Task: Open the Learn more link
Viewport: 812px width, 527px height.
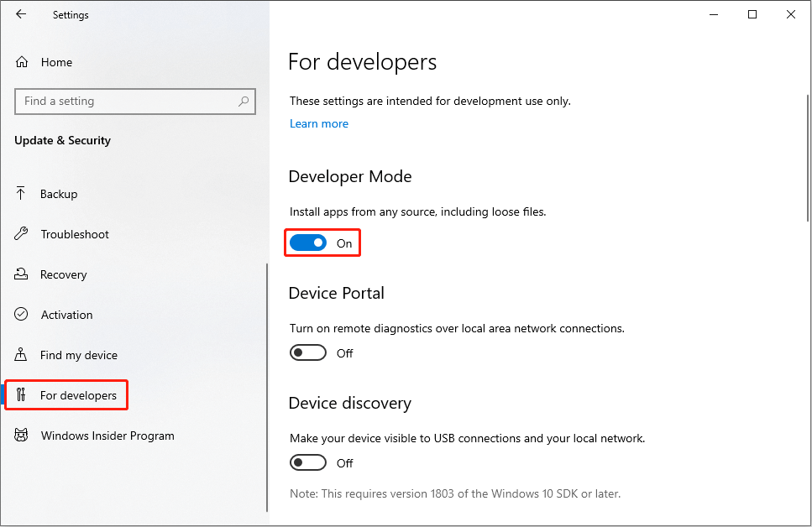Action: click(318, 123)
